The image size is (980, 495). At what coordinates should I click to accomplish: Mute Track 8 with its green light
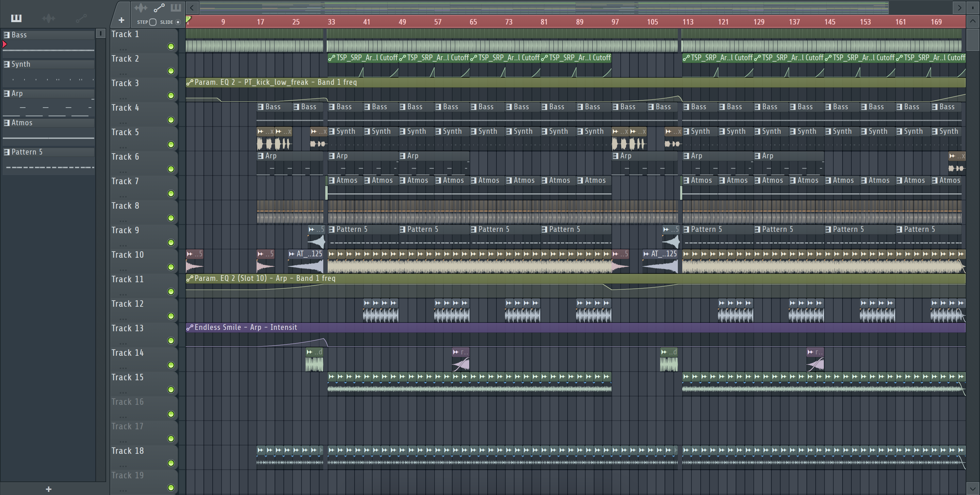[171, 218]
